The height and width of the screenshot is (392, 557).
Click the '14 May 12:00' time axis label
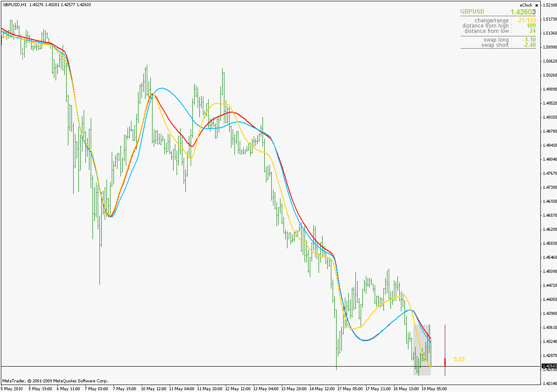pyautogui.click(x=322, y=388)
